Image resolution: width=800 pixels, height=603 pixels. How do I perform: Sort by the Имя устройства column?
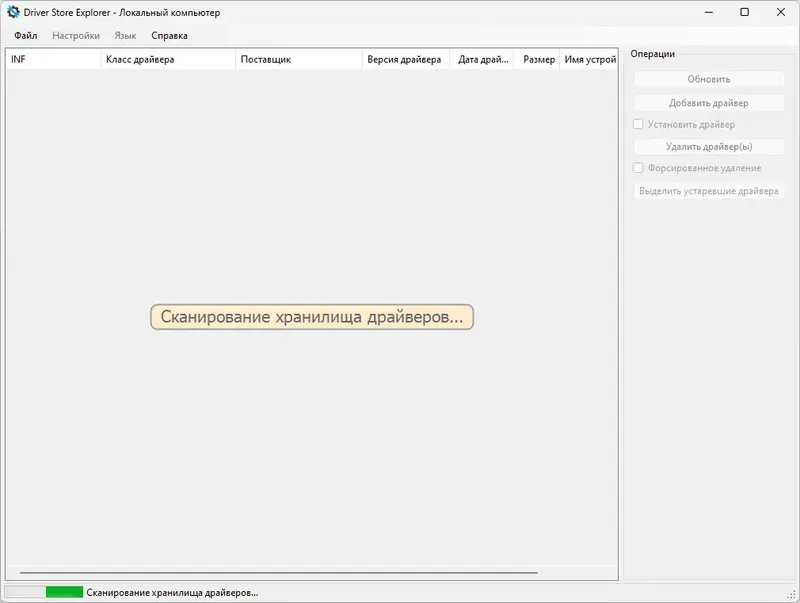click(x=590, y=59)
